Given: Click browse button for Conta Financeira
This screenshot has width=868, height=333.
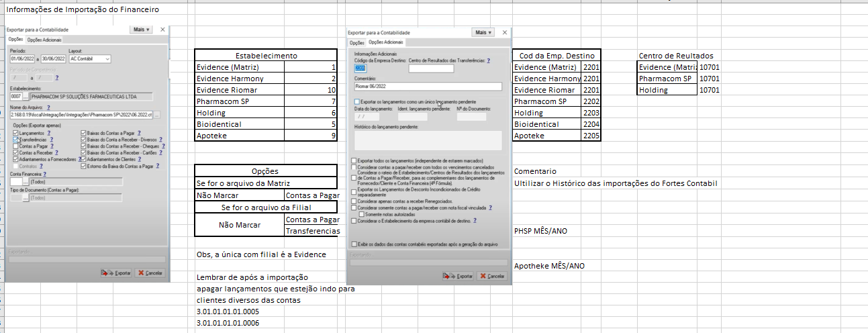Looking at the screenshot, I should tap(26, 181).
